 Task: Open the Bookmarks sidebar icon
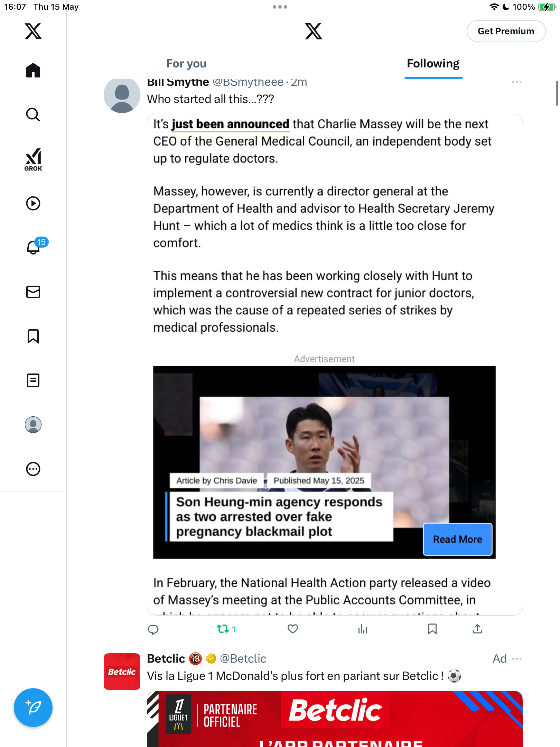point(33,336)
